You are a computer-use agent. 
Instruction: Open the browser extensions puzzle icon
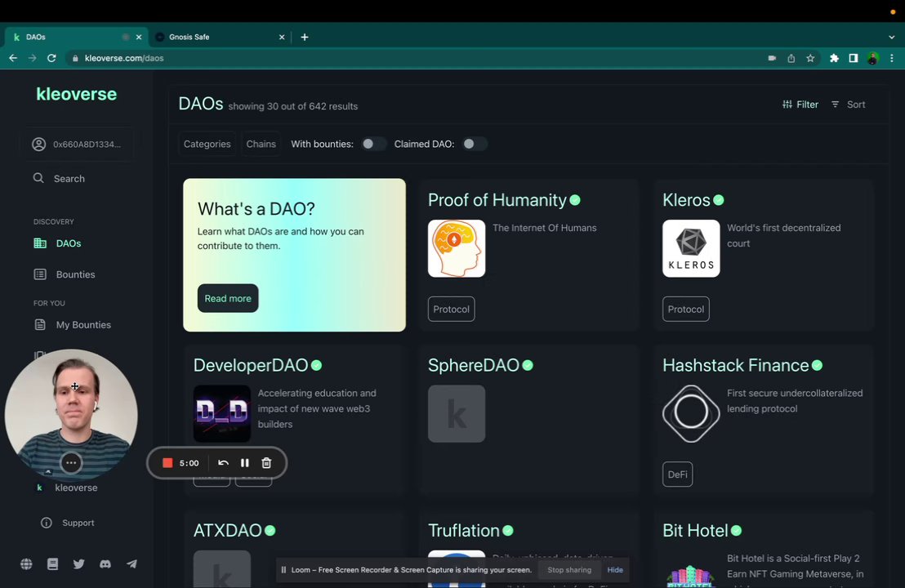(834, 58)
